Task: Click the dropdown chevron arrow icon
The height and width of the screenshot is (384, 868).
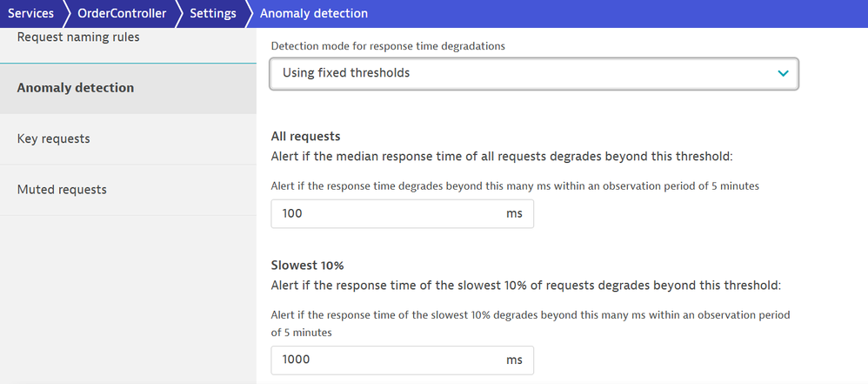Action: tap(783, 74)
